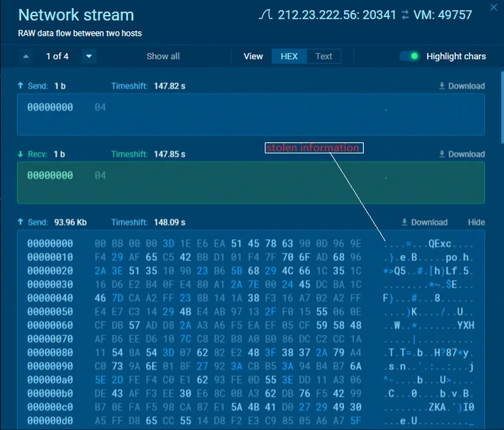Image resolution: width=504 pixels, height=430 pixels.
Task: Select the VM: 49757 port text
Action: click(x=442, y=15)
